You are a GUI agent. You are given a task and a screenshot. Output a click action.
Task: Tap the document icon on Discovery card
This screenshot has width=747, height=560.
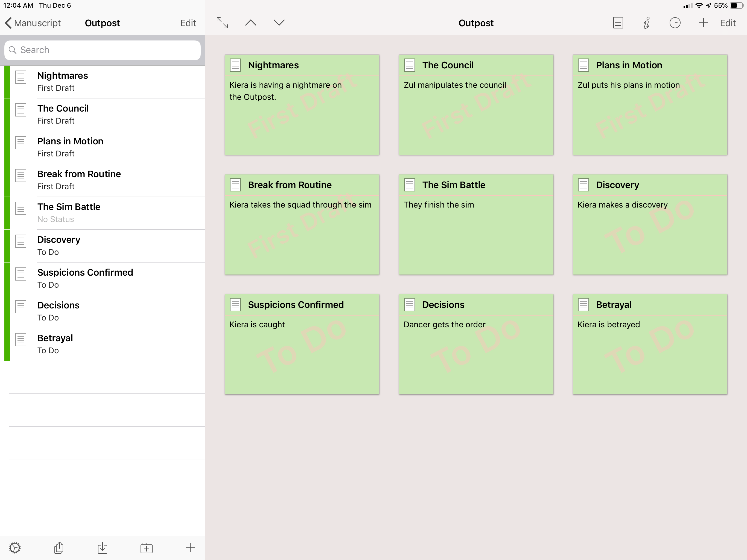coord(583,185)
